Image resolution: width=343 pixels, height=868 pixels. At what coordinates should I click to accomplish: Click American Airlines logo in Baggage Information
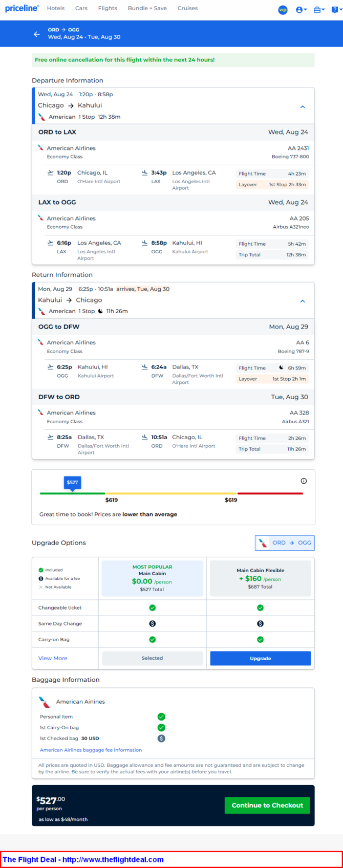[45, 702]
